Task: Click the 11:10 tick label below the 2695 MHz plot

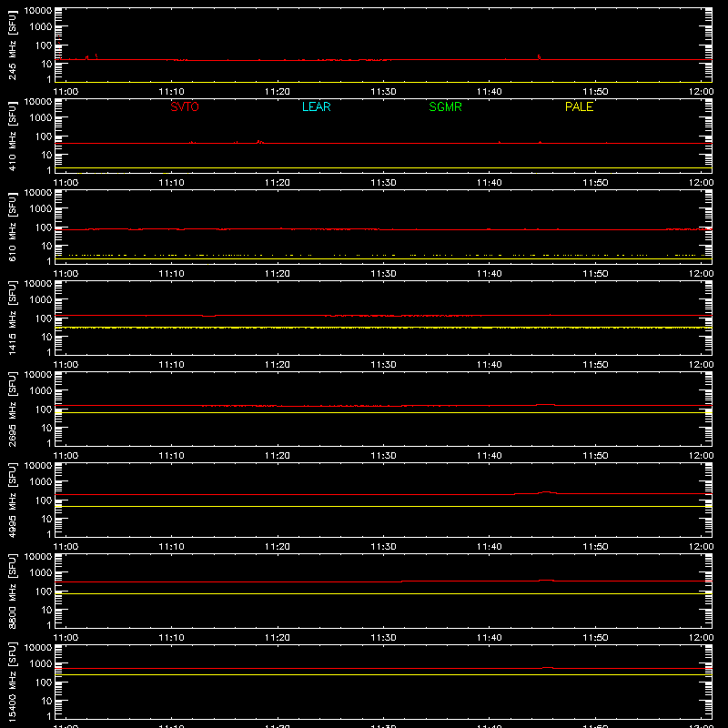Action: pos(171,456)
